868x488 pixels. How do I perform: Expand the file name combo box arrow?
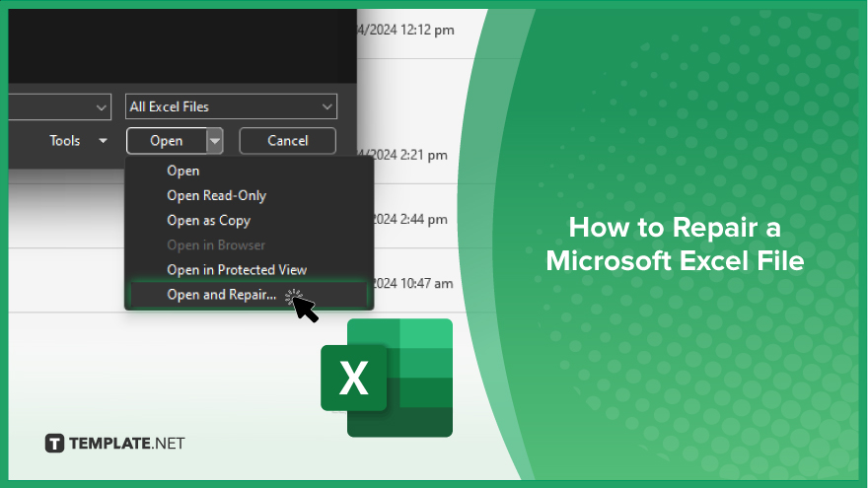click(x=101, y=107)
